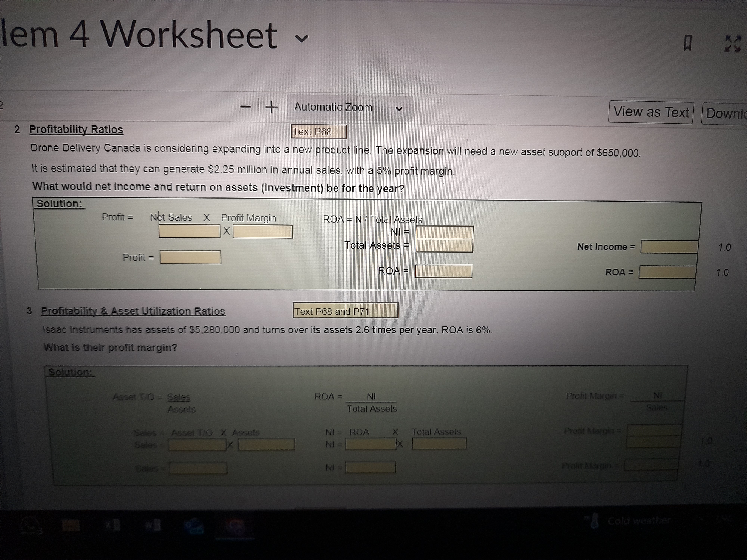This screenshot has height=560, width=747.
Task: Click the ROA input in the NI row
Action: (371, 444)
